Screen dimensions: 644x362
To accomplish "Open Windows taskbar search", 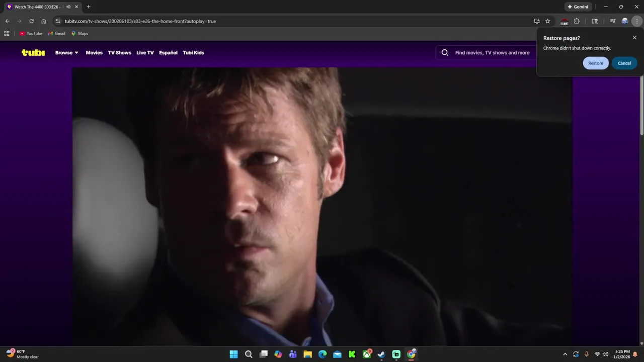I will 249,354.
